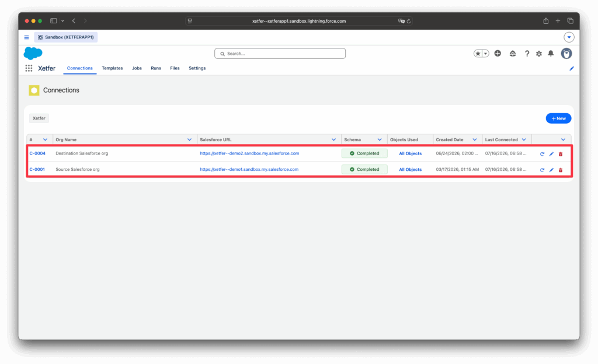View All Objects for Source org
The image size is (598, 364).
coord(411,170)
